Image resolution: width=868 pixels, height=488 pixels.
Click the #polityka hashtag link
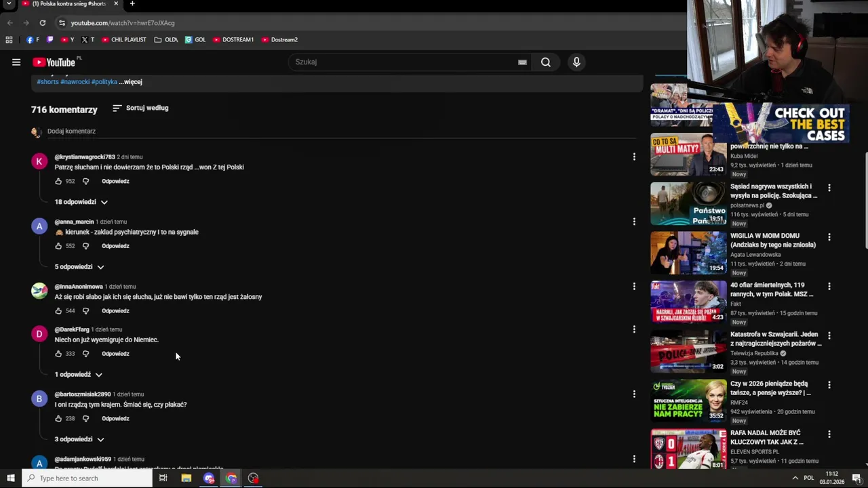click(x=104, y=82)
